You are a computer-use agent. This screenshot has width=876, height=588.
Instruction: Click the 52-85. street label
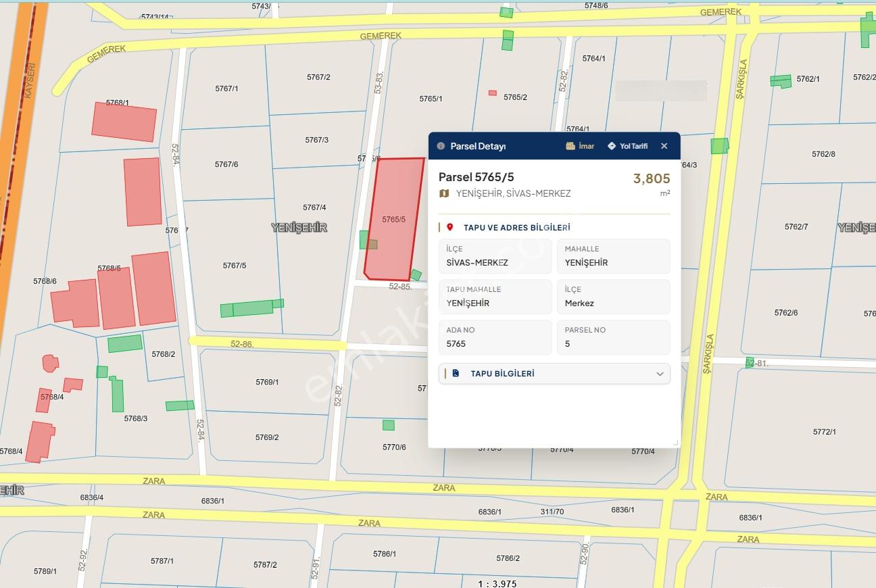[x=400, y=287]
